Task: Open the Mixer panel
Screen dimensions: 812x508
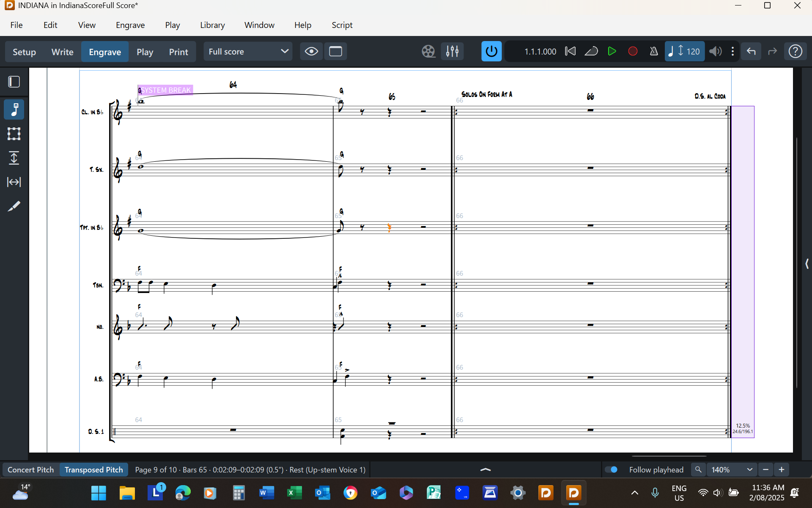Action: point(452,51)
